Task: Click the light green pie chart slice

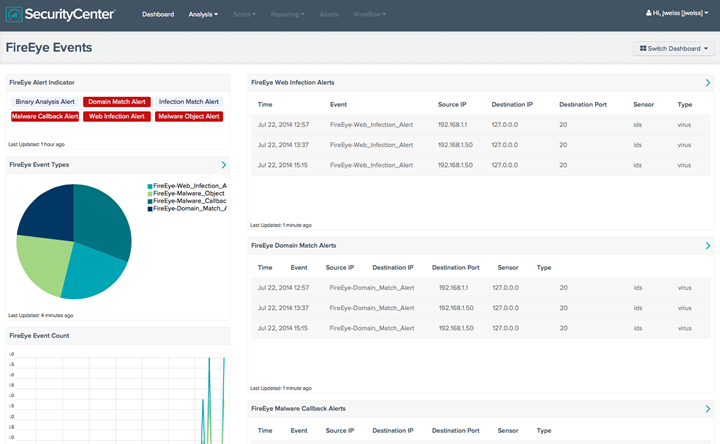Action: pyautogui.click(x=44, y=262)
